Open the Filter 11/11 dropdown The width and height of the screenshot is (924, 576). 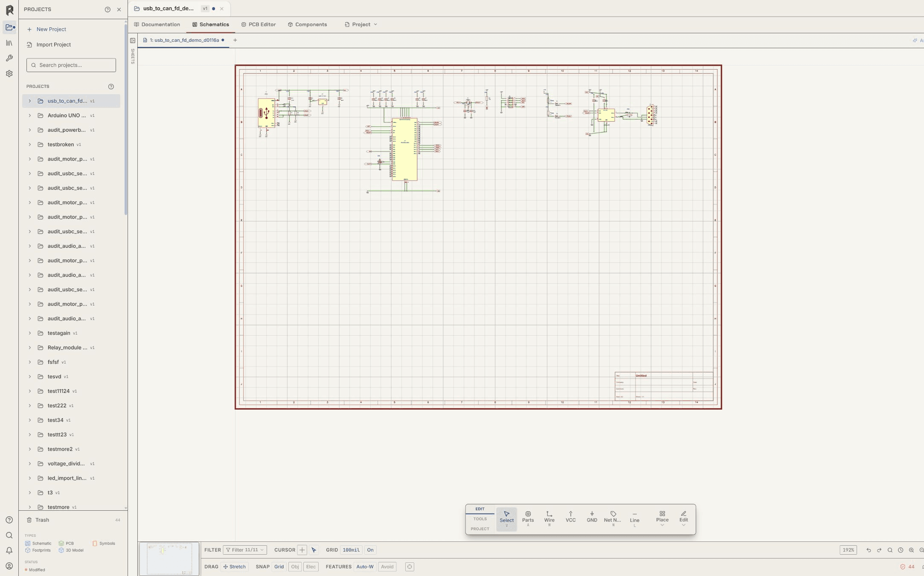tap(245, 550)
